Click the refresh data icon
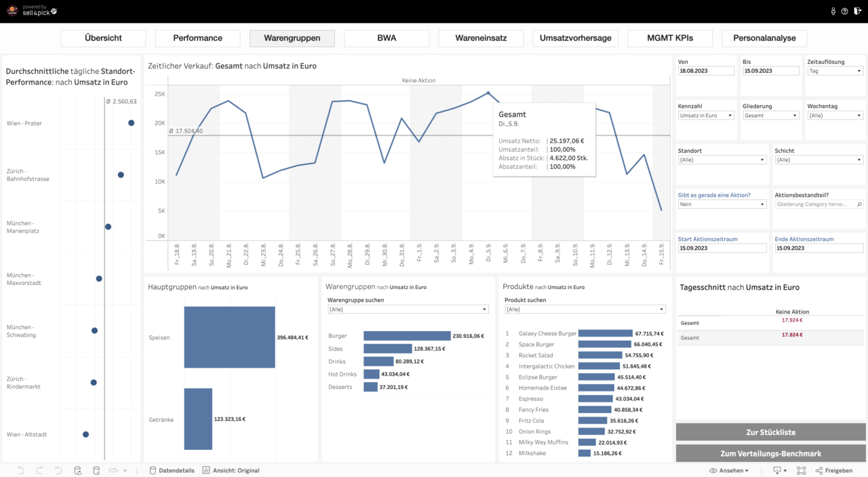The height and width of the screenshot is (477, 868). 77,470
